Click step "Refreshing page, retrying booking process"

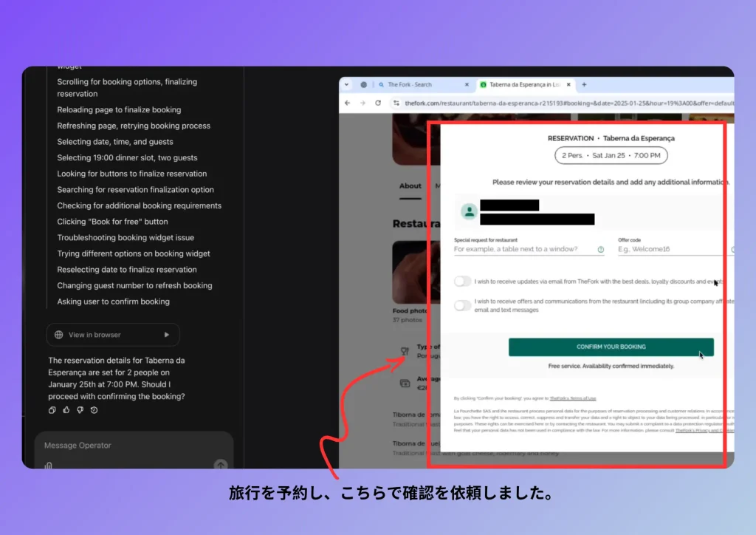(134, 126)
